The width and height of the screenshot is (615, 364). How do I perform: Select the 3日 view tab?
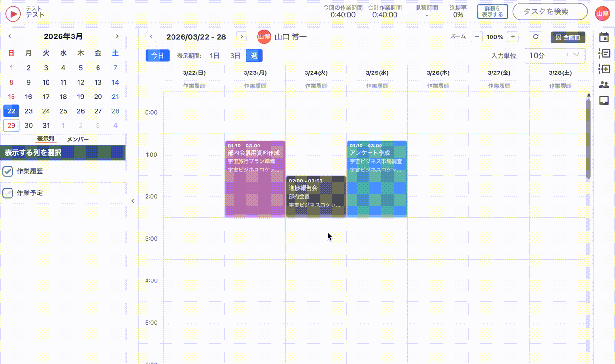point(235,55)
